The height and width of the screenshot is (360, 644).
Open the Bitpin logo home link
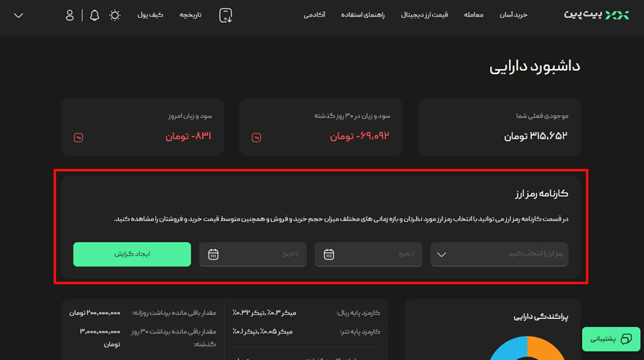[597, 15]
